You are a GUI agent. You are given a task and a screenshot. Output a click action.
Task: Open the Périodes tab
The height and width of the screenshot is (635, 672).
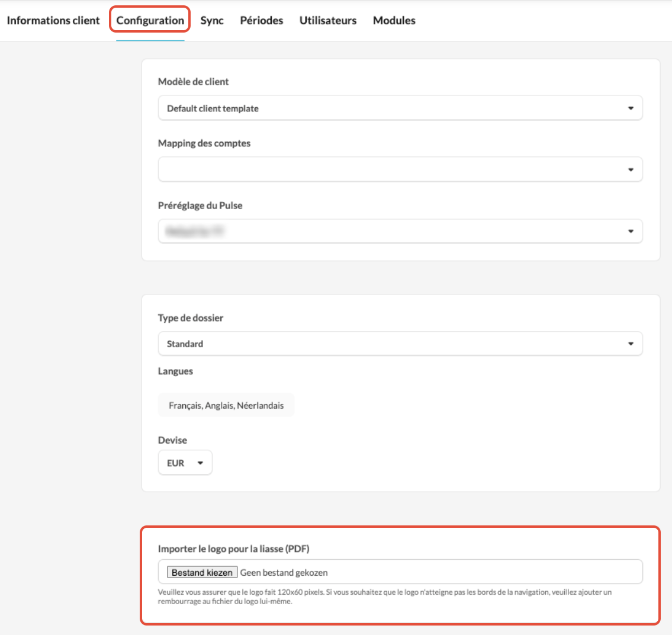[262, 21]
